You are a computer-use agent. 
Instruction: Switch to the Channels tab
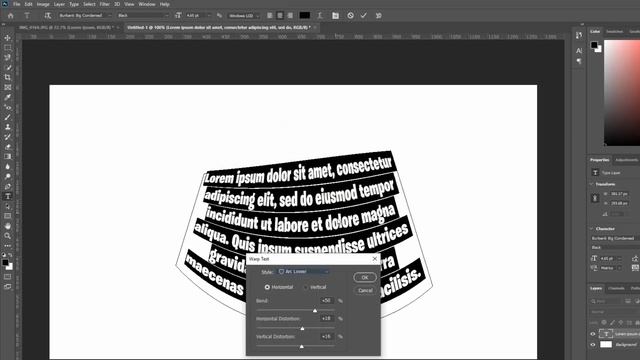(616, 288)
